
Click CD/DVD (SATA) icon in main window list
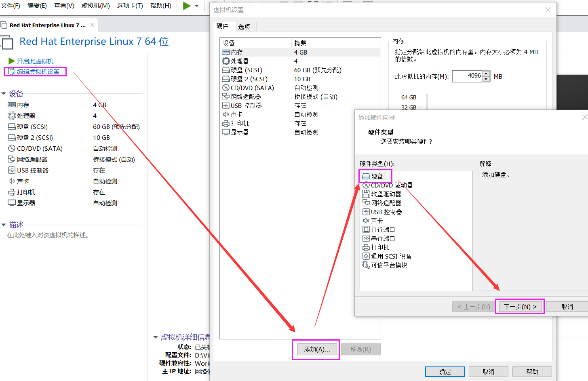coord(12,148)
